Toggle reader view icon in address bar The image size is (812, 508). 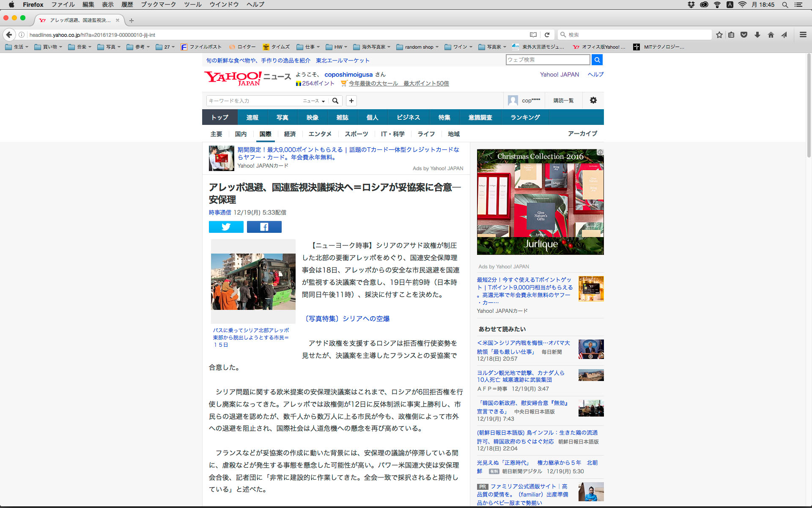(x=533, y=35)
